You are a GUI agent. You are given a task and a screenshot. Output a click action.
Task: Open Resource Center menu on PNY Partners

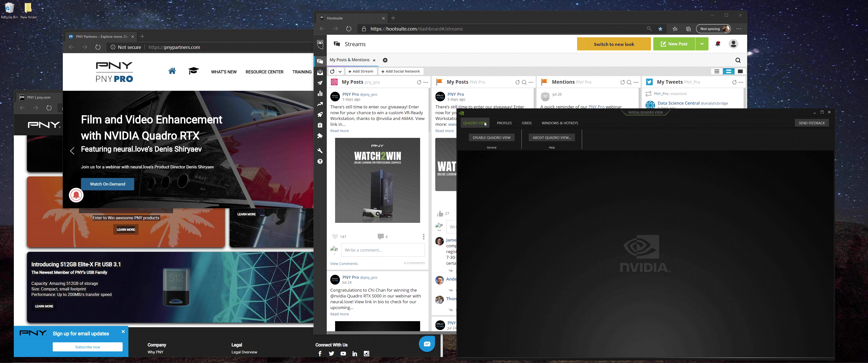(x=264, y=72)
